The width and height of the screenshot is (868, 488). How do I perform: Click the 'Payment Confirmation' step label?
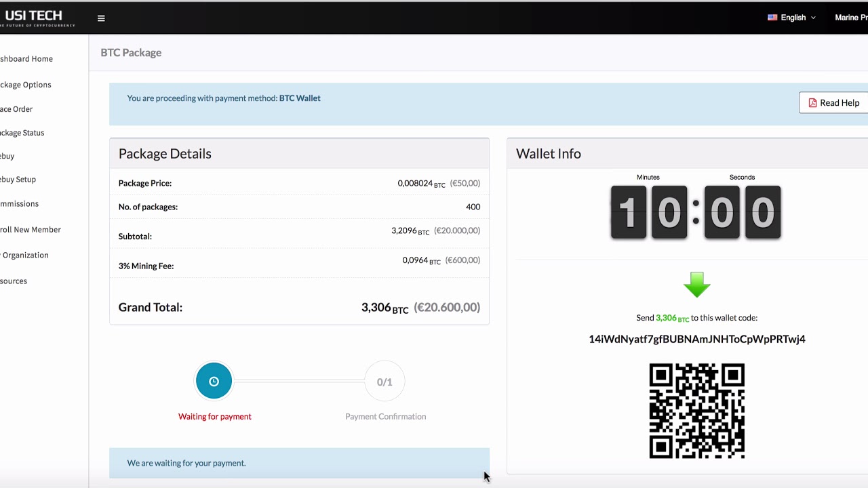[386, 417]
